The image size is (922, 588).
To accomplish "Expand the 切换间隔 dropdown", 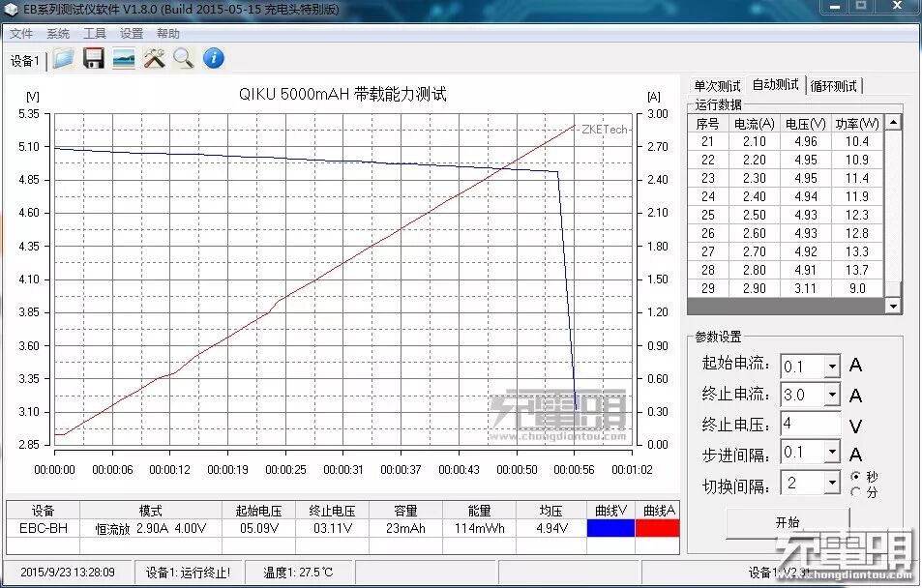I will (x=831, y=483).
